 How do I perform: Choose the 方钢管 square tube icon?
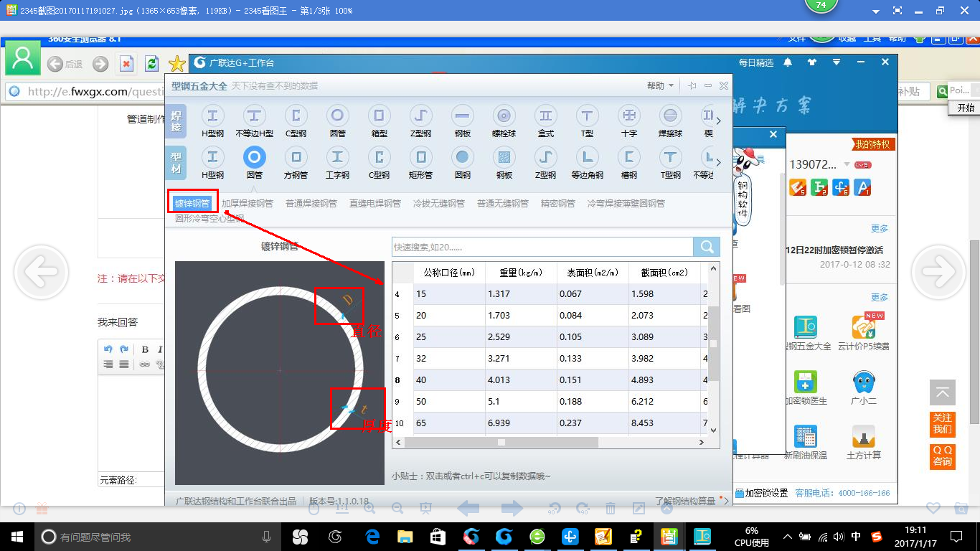point(296,157)
